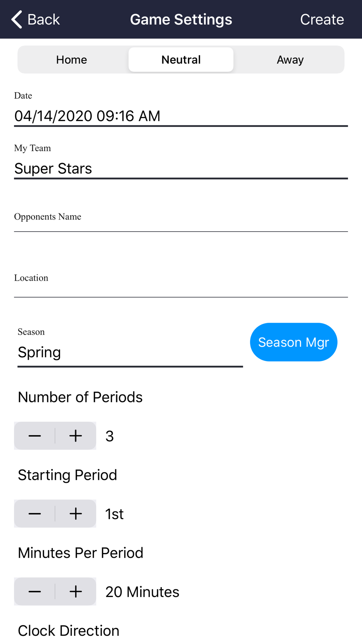
Task: Switch game venue to Away
Action: pyautogui.click(x=290, y=59)
